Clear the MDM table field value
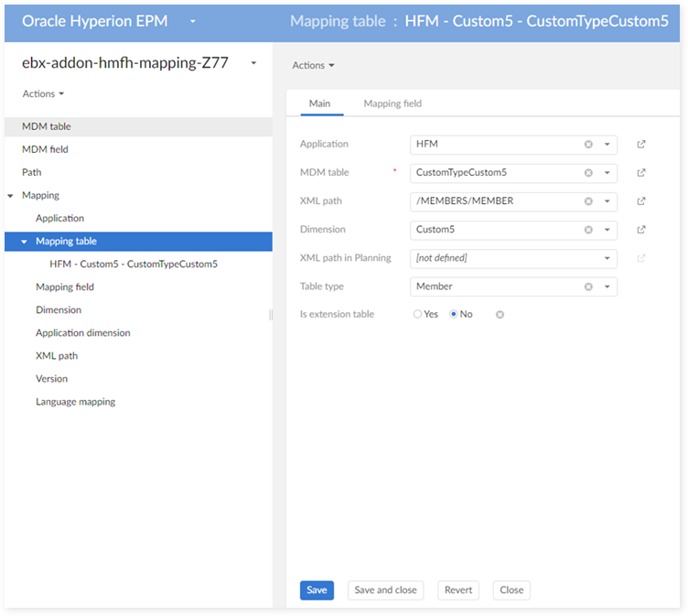Image resolution: width=688 pixels, height=616 pixels. point(588,173)
